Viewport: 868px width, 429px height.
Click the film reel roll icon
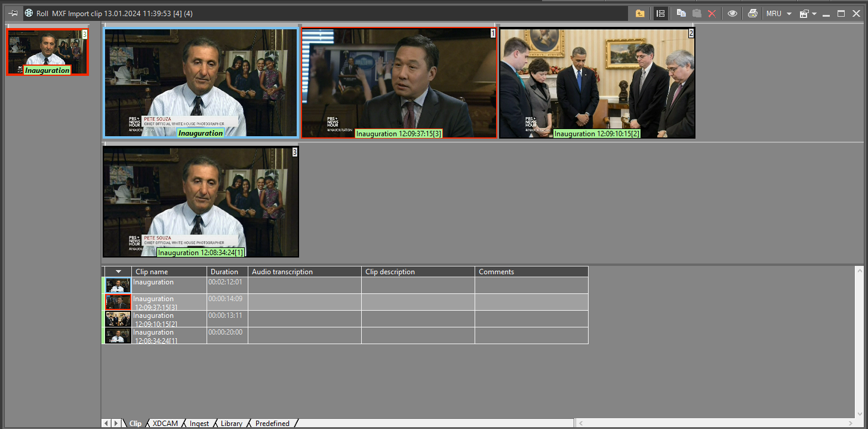[29, 13]
